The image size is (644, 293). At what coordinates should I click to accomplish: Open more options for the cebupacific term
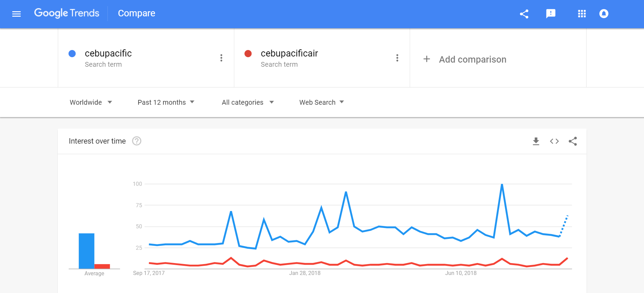(221, 58)
